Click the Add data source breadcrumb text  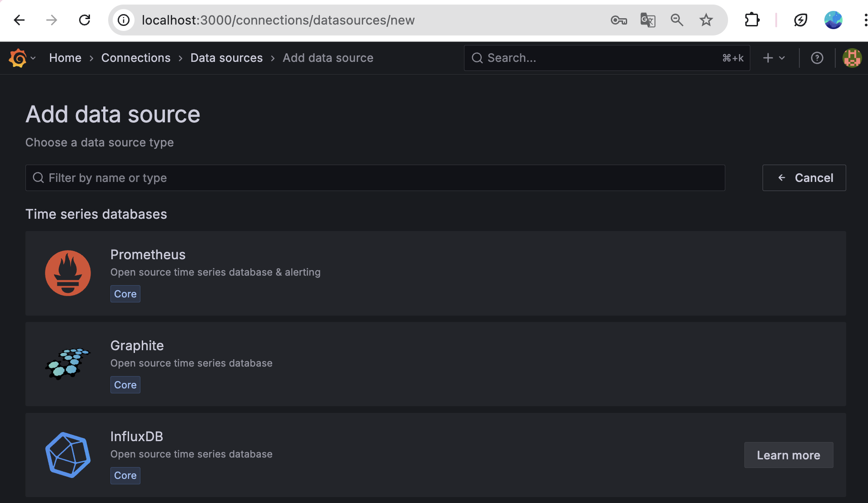click(x=328, y=58)
